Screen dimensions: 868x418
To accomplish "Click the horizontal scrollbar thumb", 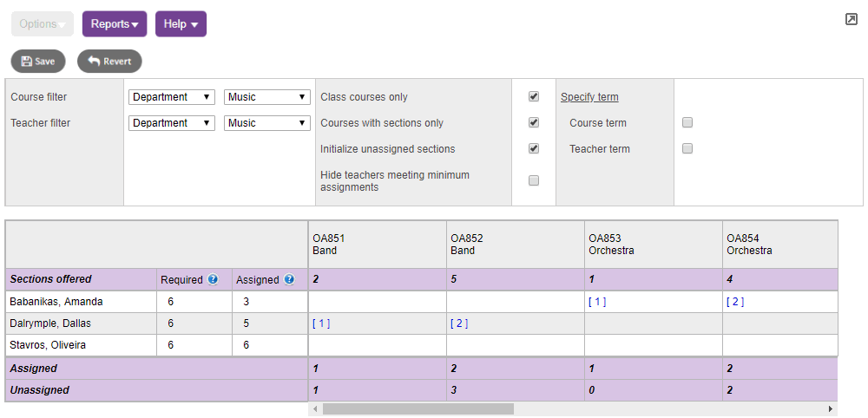I will 418,408.
